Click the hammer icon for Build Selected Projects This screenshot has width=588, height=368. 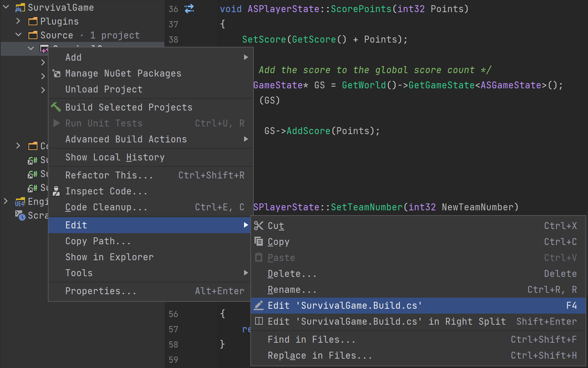coord(56,107)
